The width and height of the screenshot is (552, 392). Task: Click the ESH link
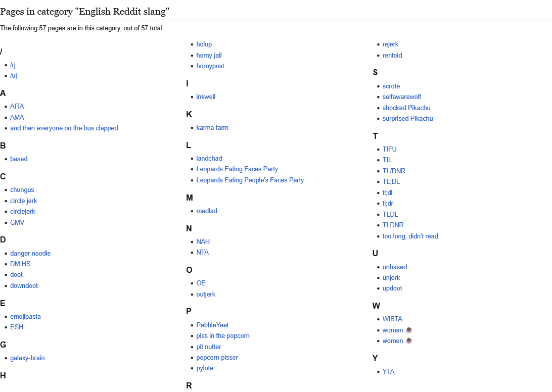coord(17,327)
